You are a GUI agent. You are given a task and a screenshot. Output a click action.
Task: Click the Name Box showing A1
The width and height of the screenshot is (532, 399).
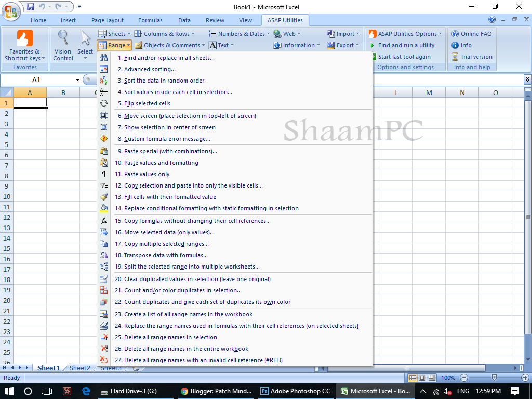coord(37,79)
